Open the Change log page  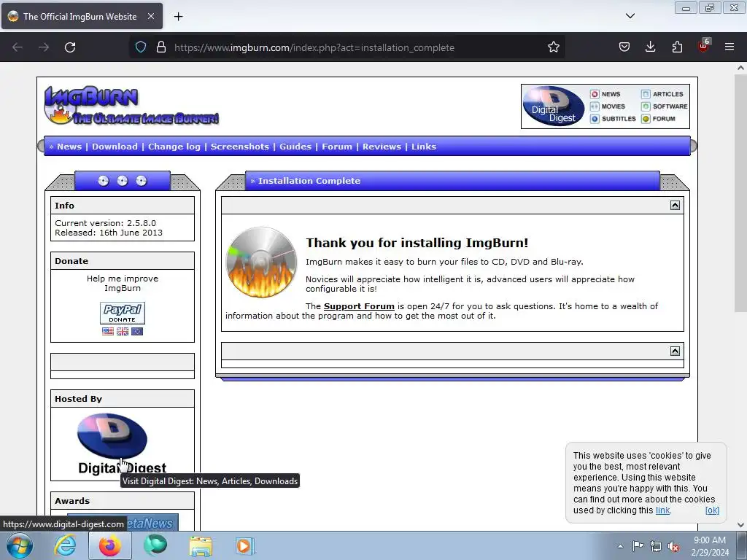[x=174, y=147]
